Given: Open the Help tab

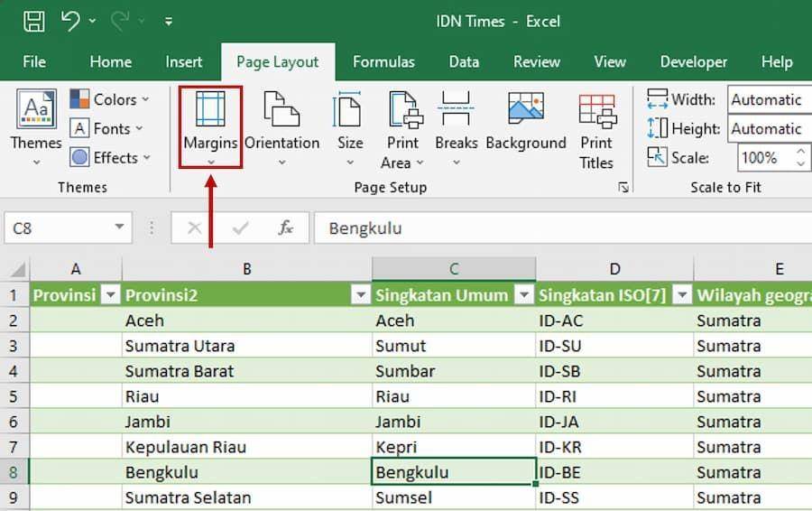Looking at the screenshot, I should click(x=776, y=61).
